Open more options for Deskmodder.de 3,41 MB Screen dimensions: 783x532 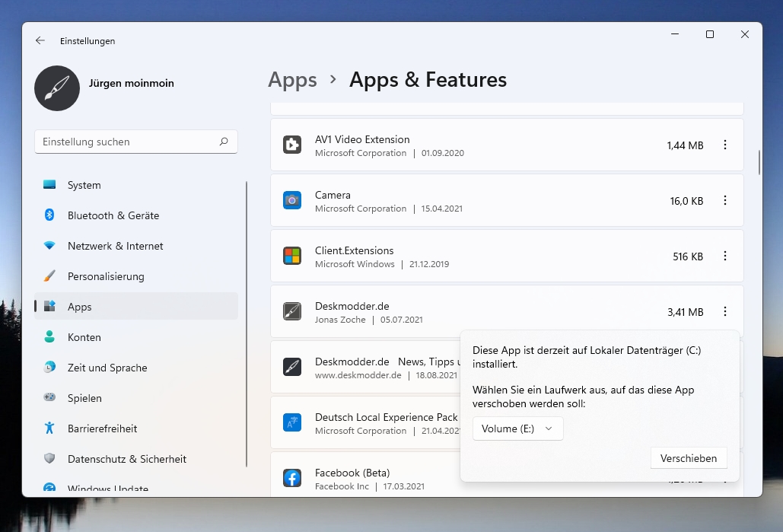coord(725,311)
